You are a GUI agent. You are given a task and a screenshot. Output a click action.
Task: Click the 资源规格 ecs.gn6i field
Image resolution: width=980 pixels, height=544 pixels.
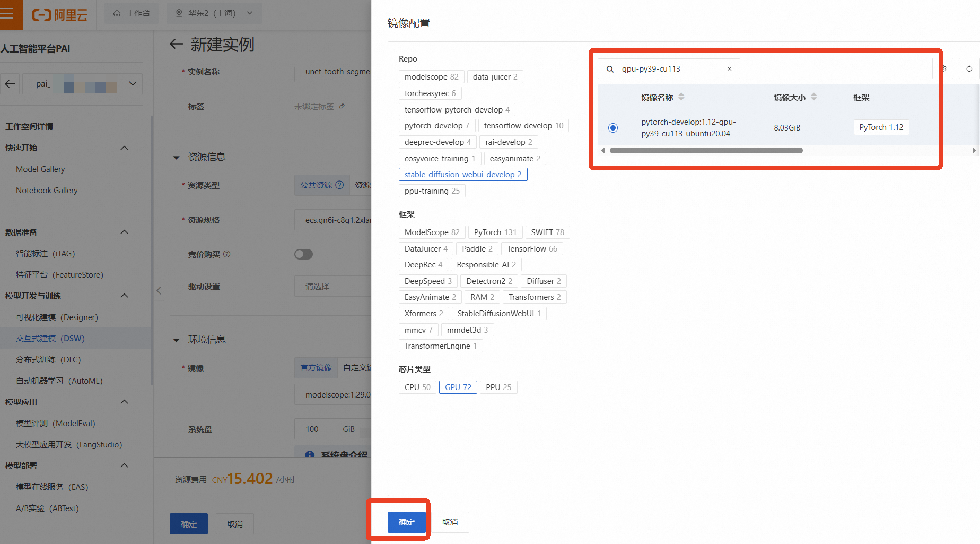click(333, 220)
